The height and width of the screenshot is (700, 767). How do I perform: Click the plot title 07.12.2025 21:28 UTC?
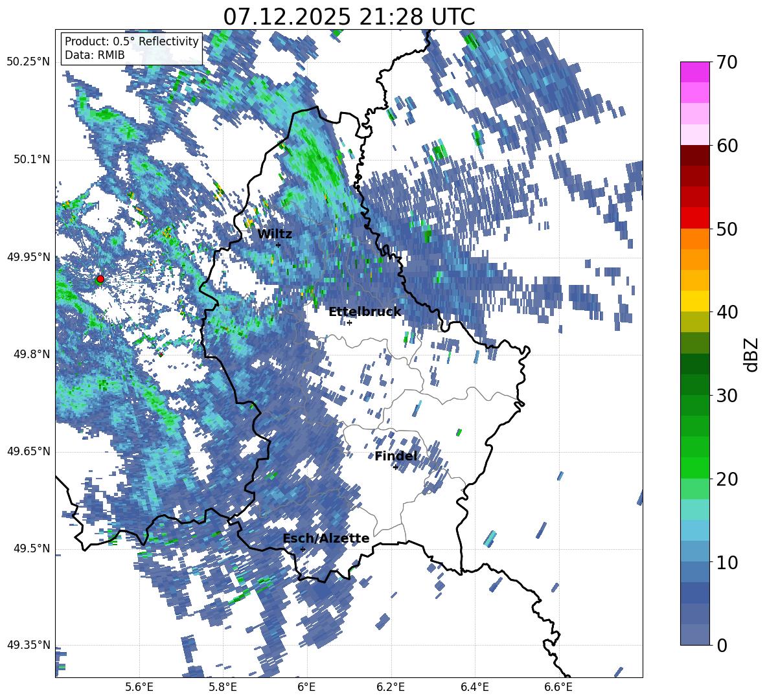[x=349, y=17]
